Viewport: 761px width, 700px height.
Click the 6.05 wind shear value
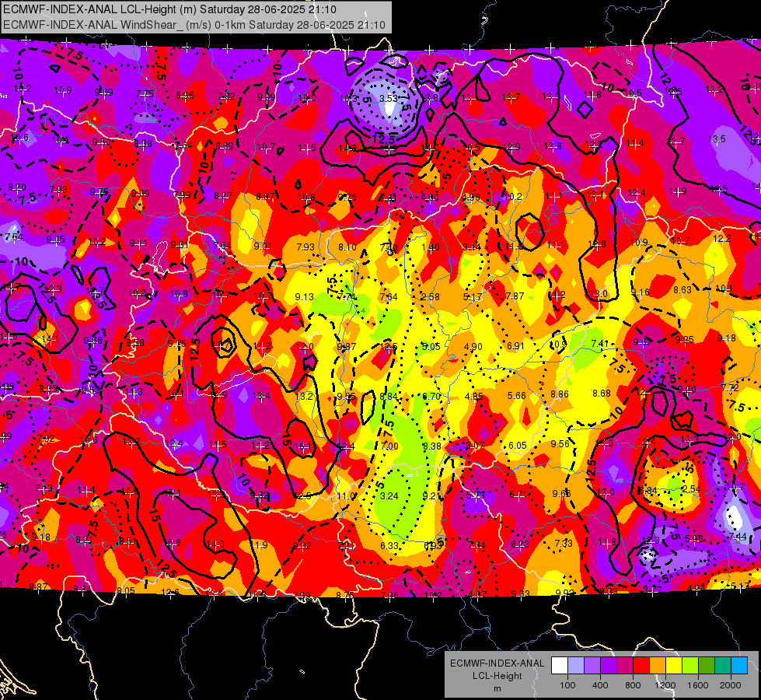pyautogui.click(x=518, y=446)
